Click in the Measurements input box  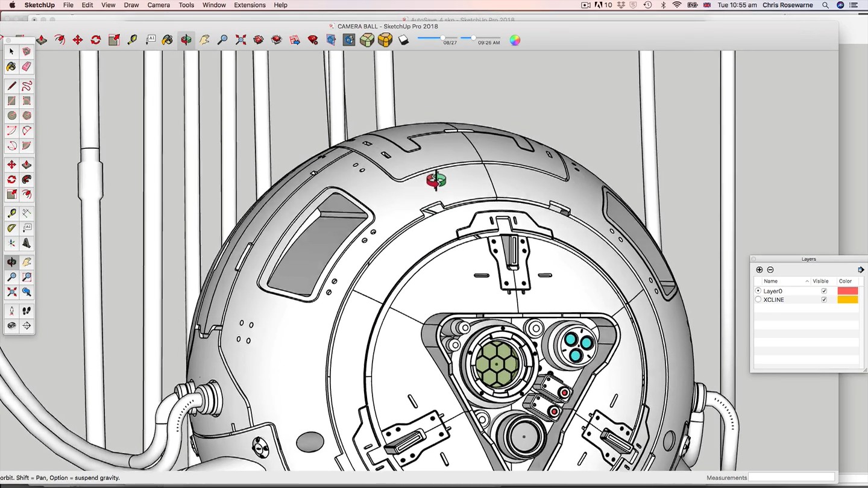(791, 478)
